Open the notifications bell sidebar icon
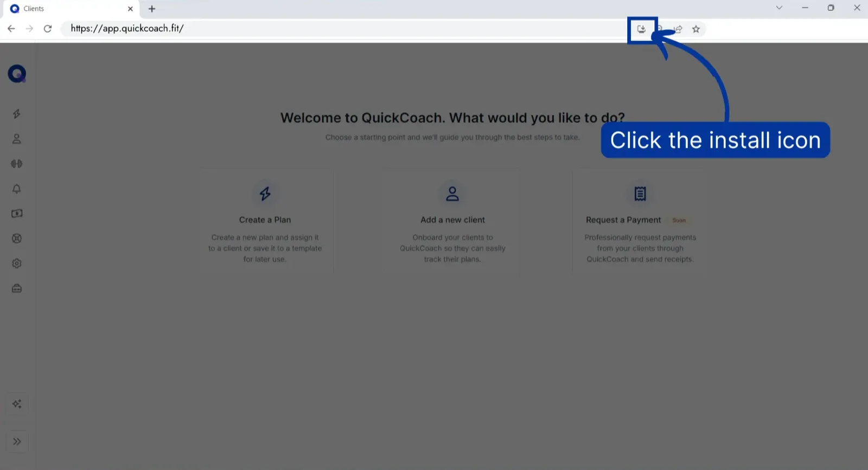This screenshot has width=868, height=470. pos(17,189)
